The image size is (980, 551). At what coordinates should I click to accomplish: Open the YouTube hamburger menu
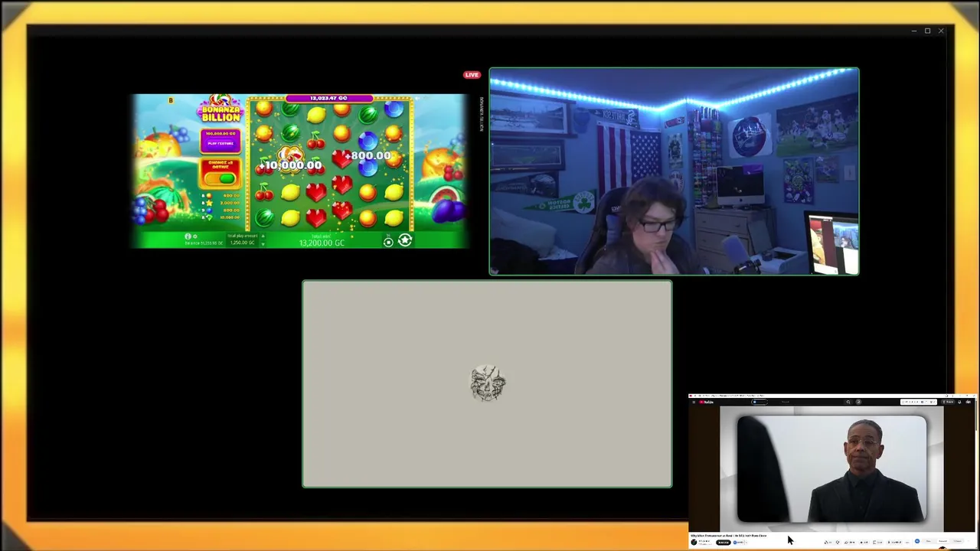pyautogui.click(x=694, y=402)
